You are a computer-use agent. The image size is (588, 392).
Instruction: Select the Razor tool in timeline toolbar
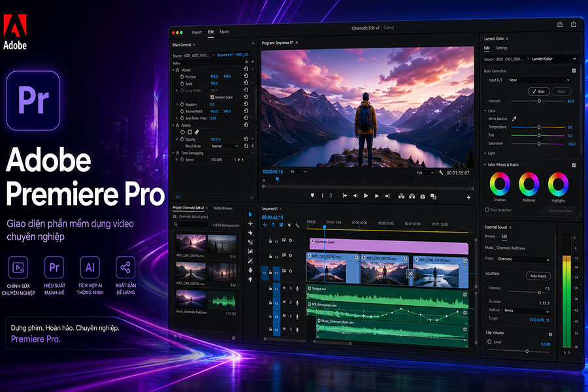click(x=250, y=242)
